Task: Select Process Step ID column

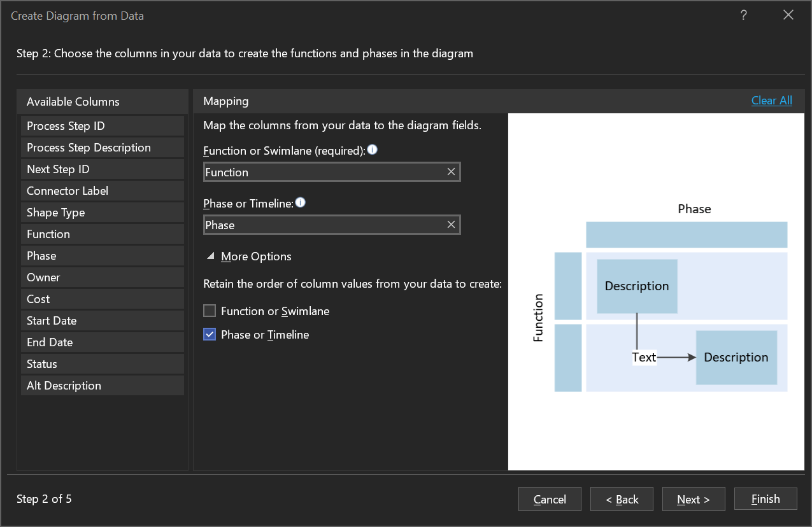Action: pos(103,126)
